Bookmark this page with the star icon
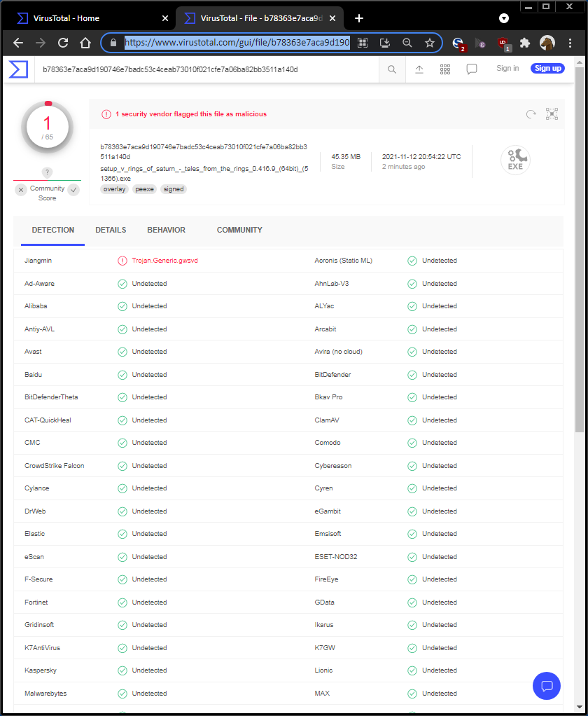Screen dimensions: 588x716 click(x=430, y=43)
